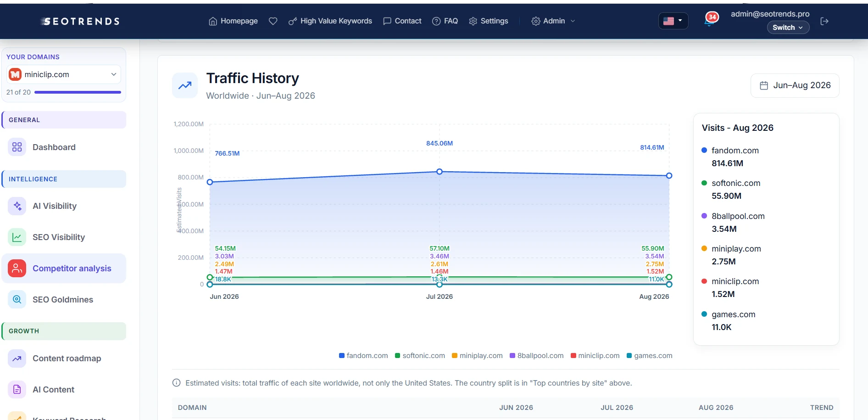868x420 pixels.
Task: Open SEO Goldmines in sidebar
Action: pos(64,300)
